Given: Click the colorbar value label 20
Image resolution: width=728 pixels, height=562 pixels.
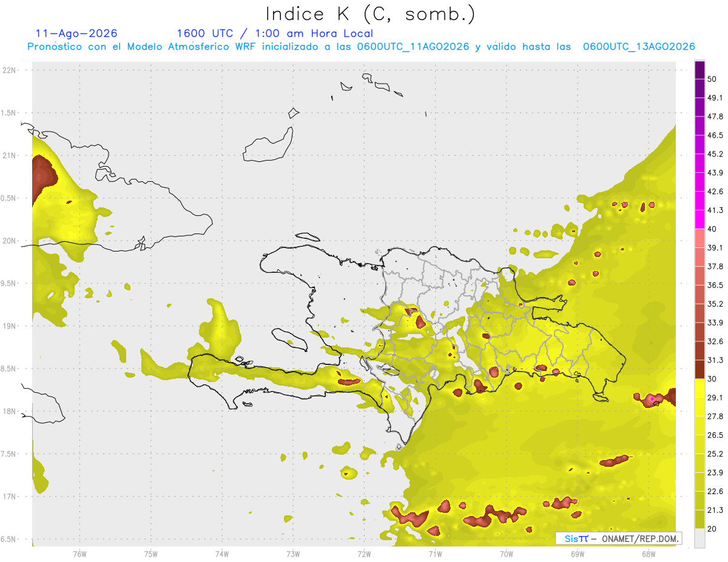Looking at the screenshot, I should pos(712,529).
